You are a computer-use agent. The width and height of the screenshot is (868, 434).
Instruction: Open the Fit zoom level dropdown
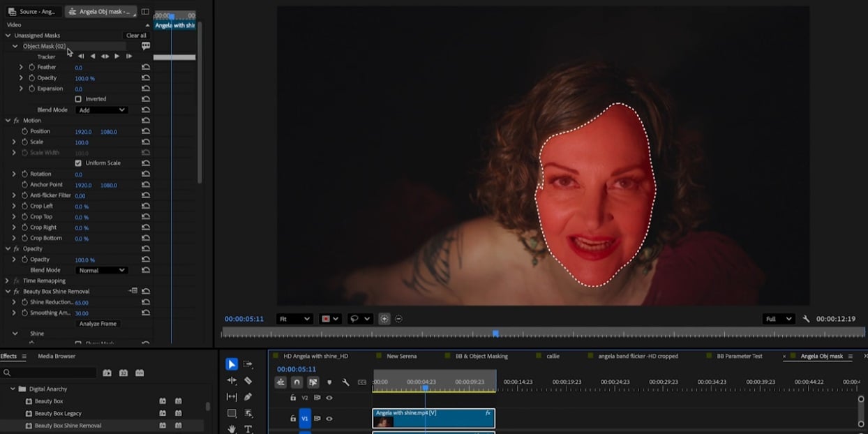click(294, 319)
